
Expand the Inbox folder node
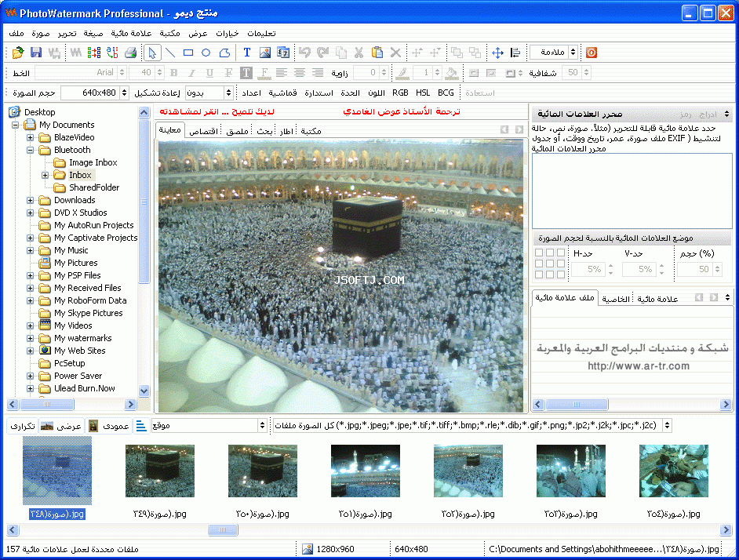tap(46, 176)
